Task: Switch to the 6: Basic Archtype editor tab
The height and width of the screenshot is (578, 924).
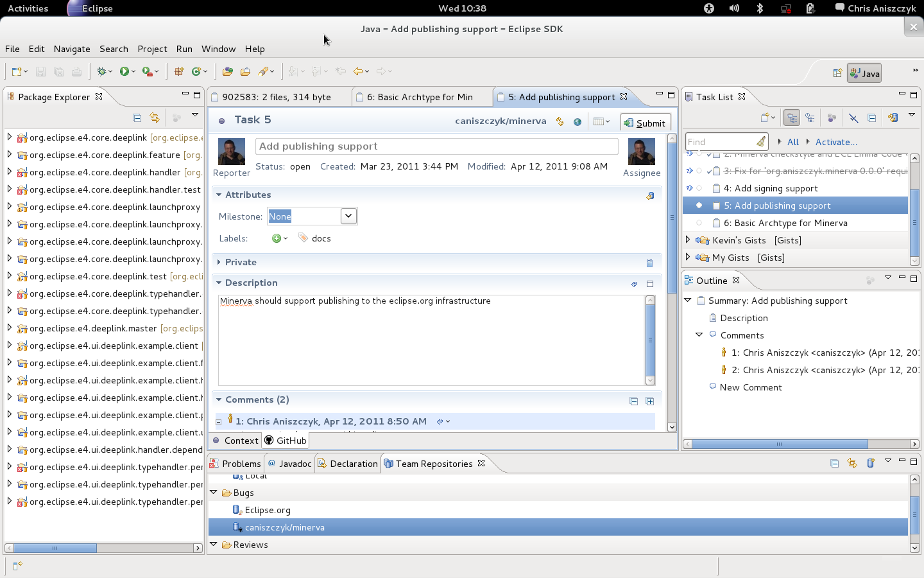Action: point(420,97)
